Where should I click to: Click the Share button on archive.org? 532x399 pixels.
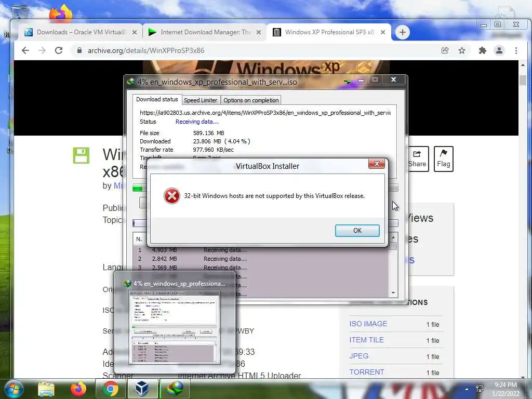pyautogui.click(x=417, y=159)
